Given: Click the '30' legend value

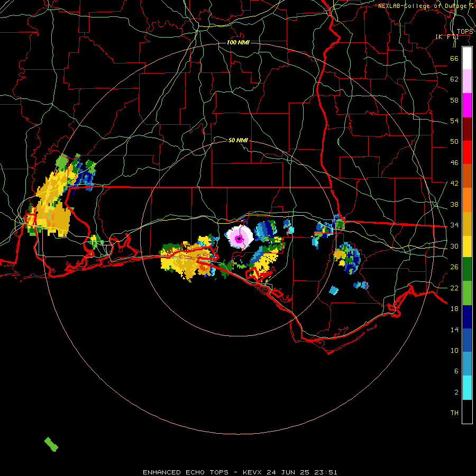Looking at the screenshot, I should pos(454,246).
